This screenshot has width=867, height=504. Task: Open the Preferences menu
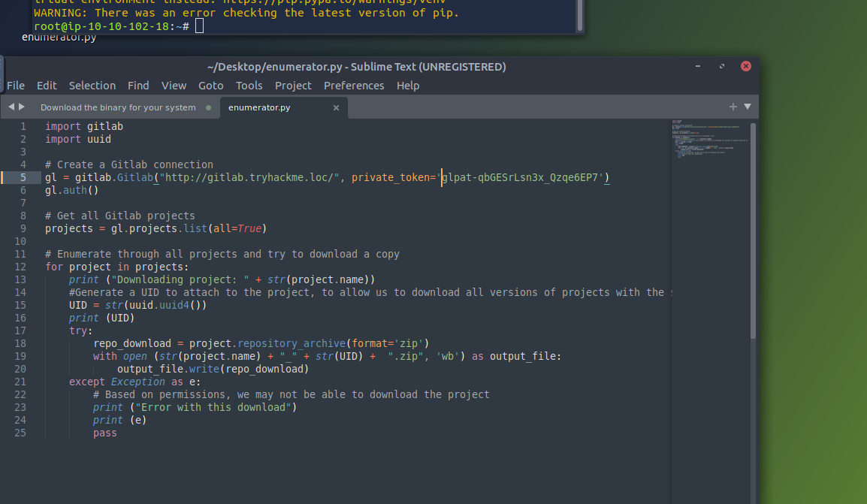(x=354, y=86)
